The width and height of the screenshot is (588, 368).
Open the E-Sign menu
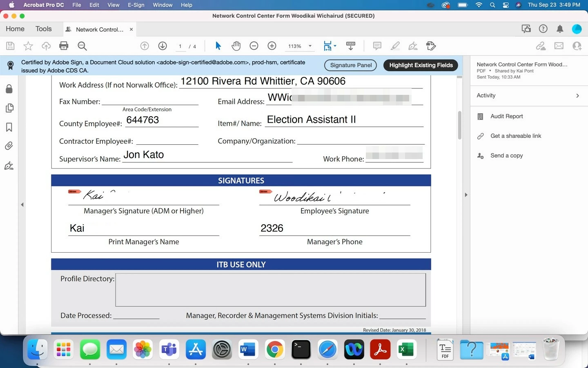[x=136, y=5]
